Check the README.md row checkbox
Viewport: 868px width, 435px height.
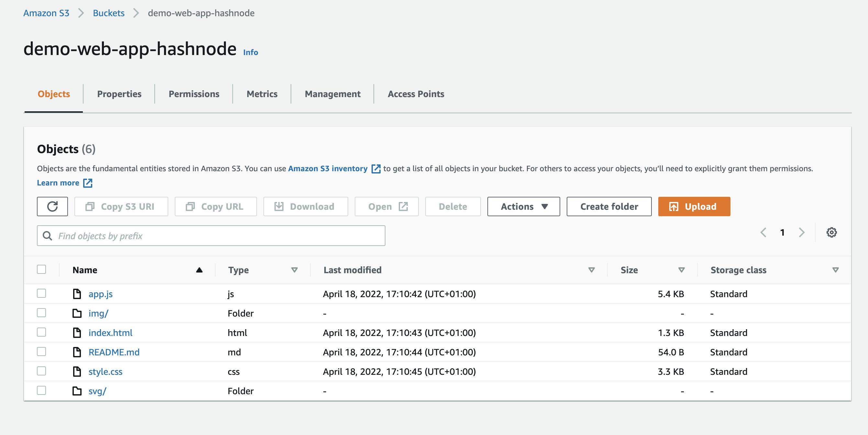coord(41,352)
